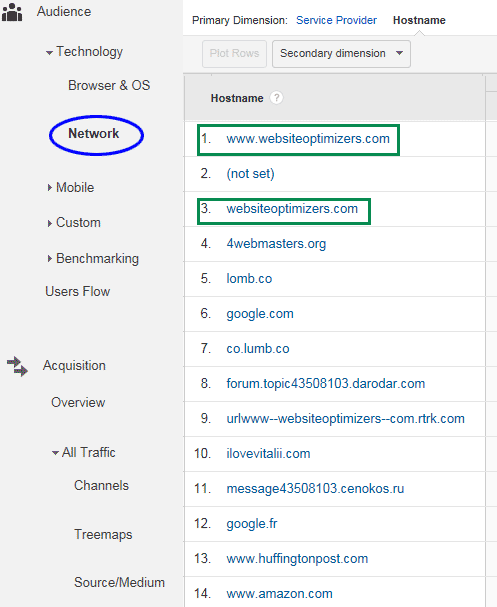
Task: Open hostname www.amazon.com
Action: [x=279, y=593]
